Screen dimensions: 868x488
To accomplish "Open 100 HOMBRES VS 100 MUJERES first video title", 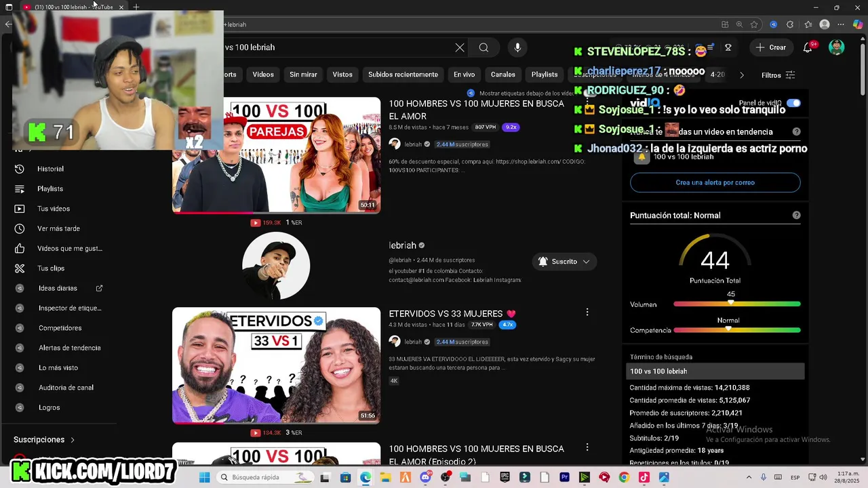I will coord(476,110).
